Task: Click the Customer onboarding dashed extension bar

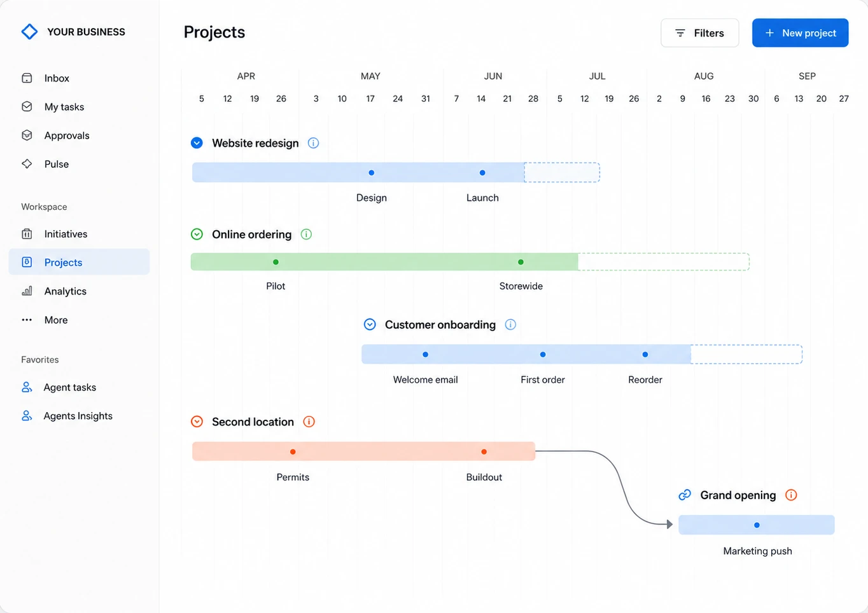Action: 746,354
